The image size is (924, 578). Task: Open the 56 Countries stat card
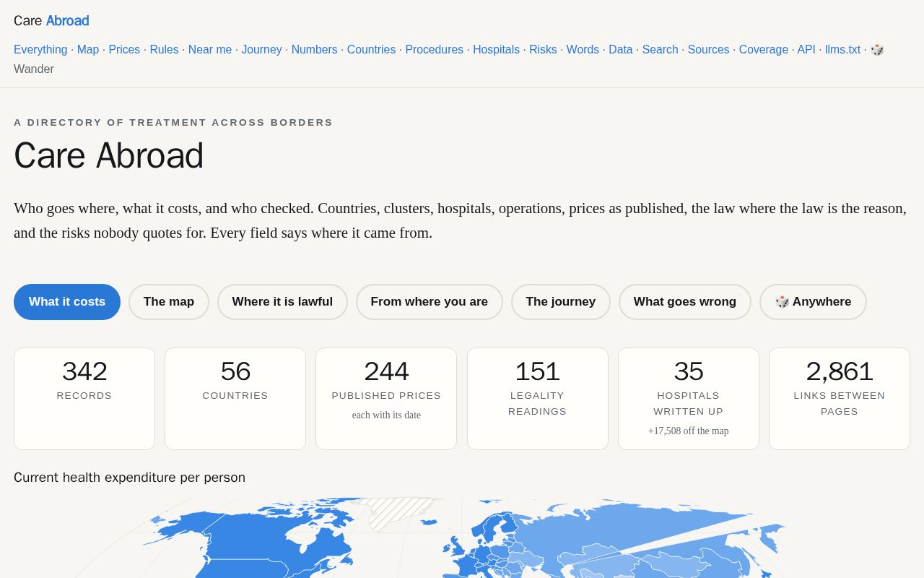tap(235, 399)
